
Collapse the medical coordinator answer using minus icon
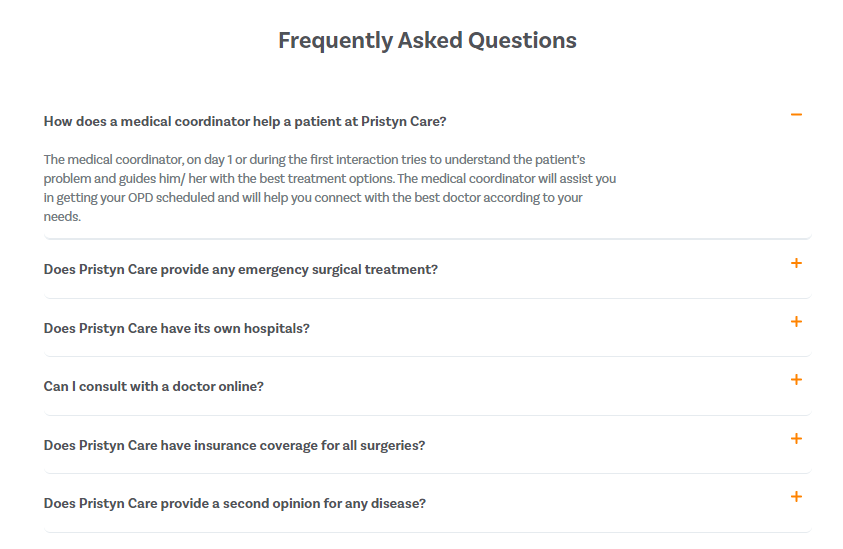tap(796, 115)
